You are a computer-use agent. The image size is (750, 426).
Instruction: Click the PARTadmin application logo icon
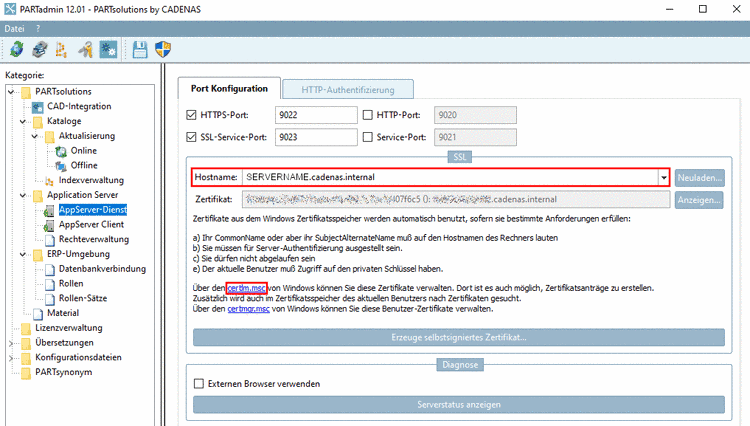(x=10, y=9)
